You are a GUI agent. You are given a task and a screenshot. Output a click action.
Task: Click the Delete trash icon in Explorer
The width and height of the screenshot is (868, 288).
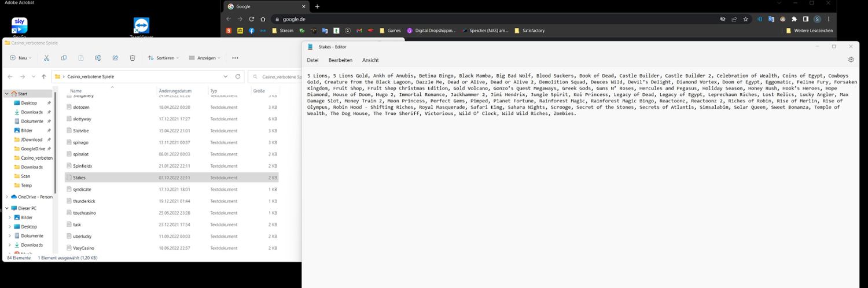coord(133,58)
